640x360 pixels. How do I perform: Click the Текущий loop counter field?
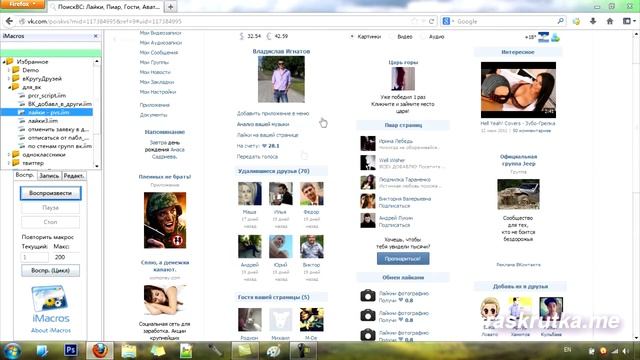point(34,257)
